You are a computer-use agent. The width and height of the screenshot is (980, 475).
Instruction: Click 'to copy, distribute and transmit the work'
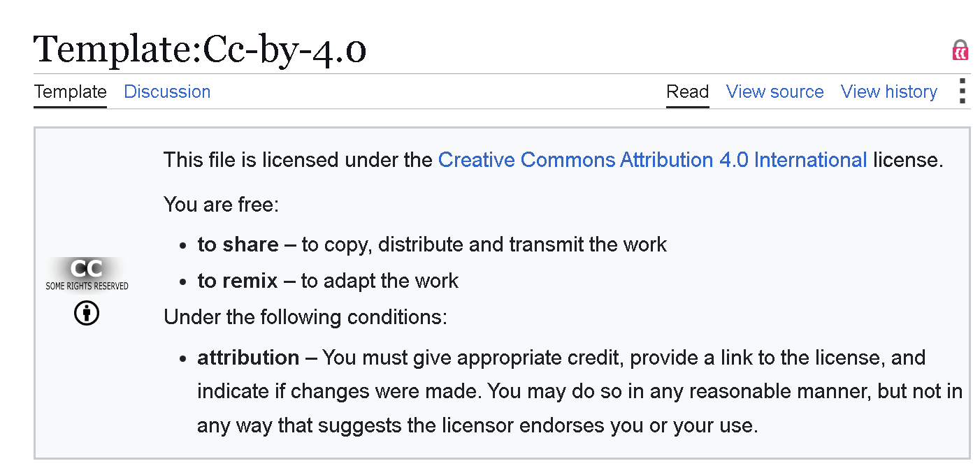click(484, 244)
